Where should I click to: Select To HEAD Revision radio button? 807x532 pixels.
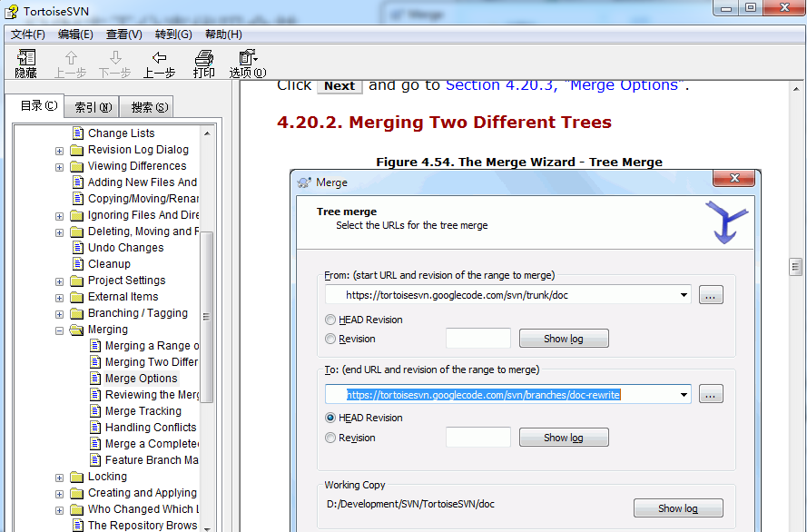(330, 418)
